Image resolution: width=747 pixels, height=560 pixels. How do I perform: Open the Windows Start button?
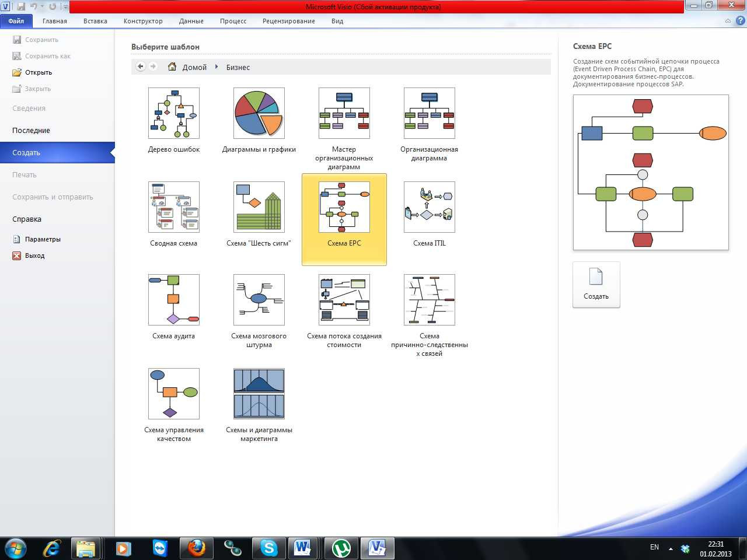(15, 548)
